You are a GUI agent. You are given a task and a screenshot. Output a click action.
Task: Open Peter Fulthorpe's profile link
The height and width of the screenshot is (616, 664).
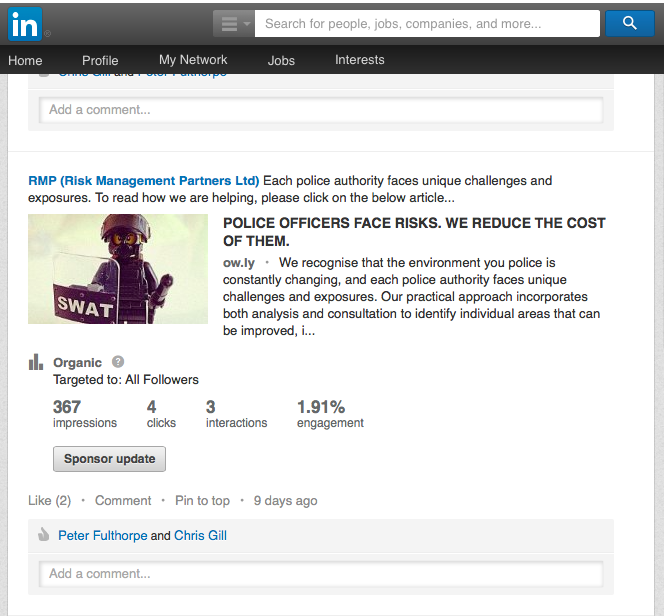coord(103,536)
